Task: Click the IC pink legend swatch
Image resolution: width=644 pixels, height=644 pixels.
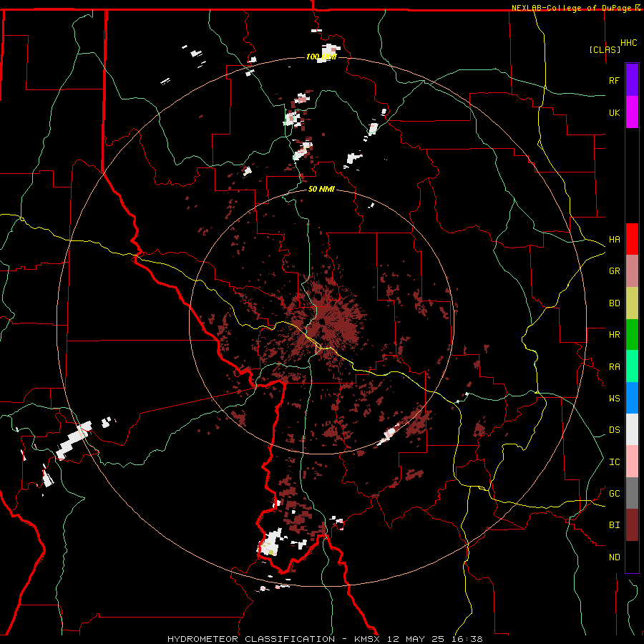Action: 632,462
